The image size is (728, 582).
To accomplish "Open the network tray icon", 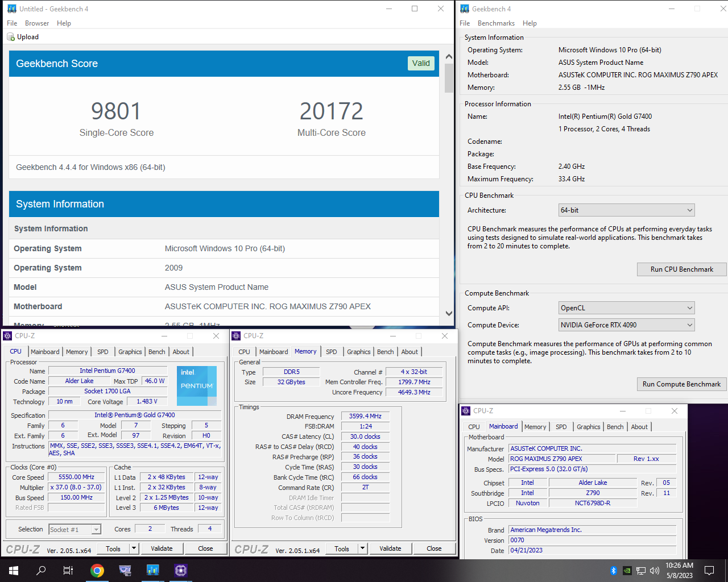I will pyautogui.click(x=641, y=571).
